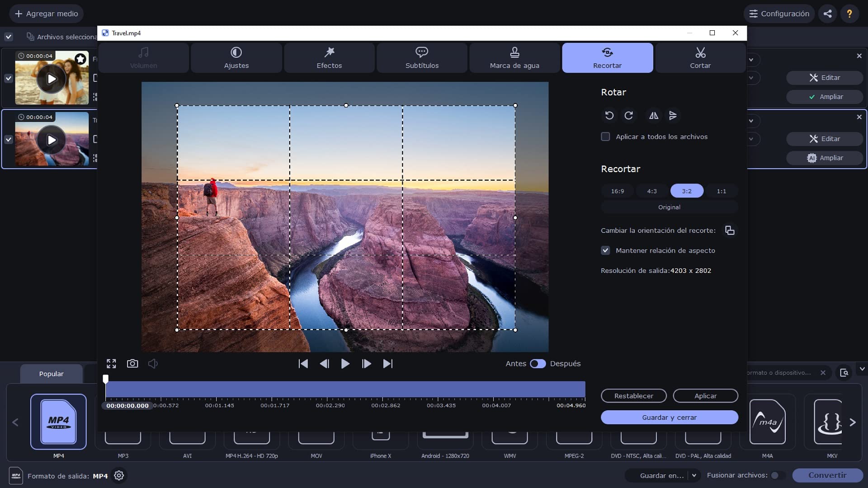The width and height of the screenshot is (868, 488).
Task: Play the first video thumbnail
Action: click(x=52, y=79)
